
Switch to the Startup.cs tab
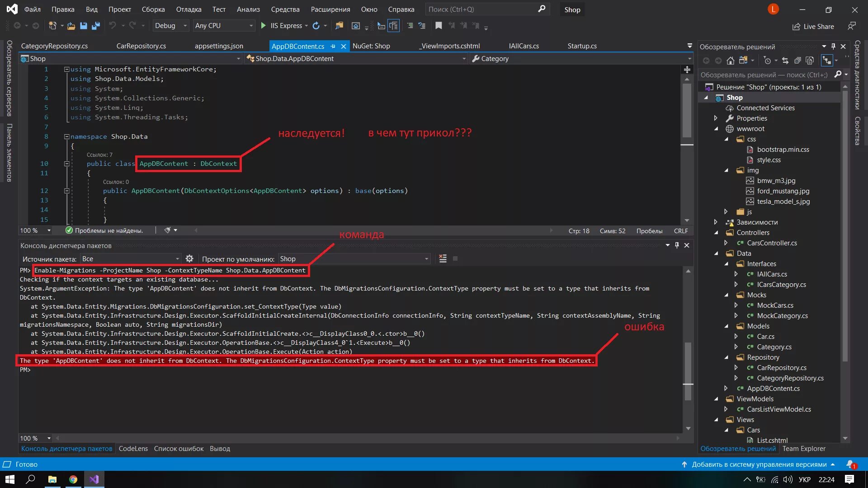click(582, 46)
